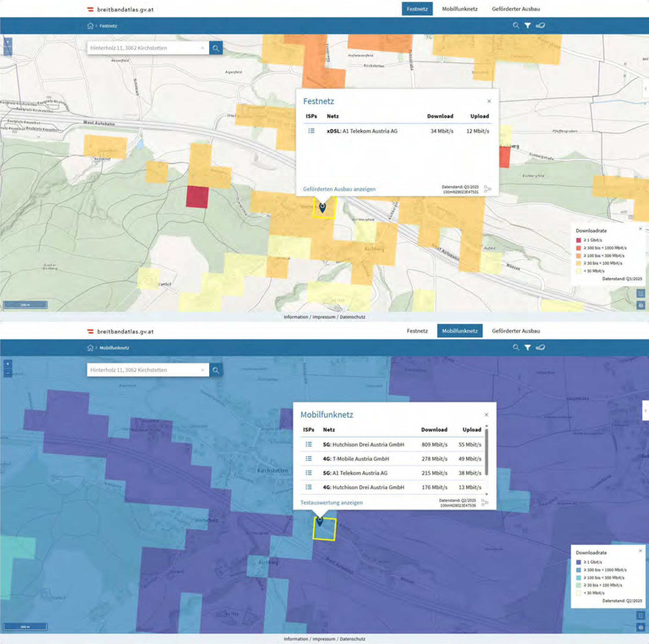The height and width of the screenshot is (644, 649).
Task: Click the red ≥1 Gbit/s legend swatch
Action: click(x=578, y=240)
